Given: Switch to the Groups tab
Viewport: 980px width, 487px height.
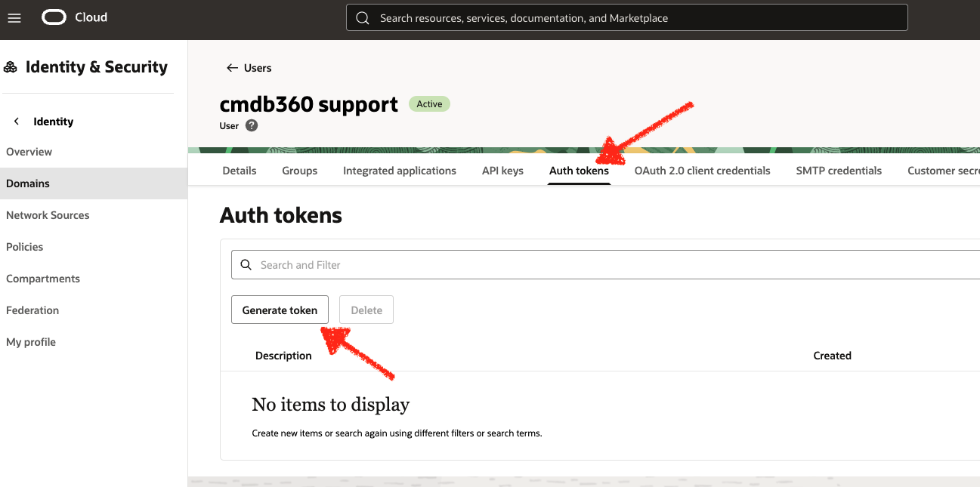Looking at the screenshot, I should point(300,171).
